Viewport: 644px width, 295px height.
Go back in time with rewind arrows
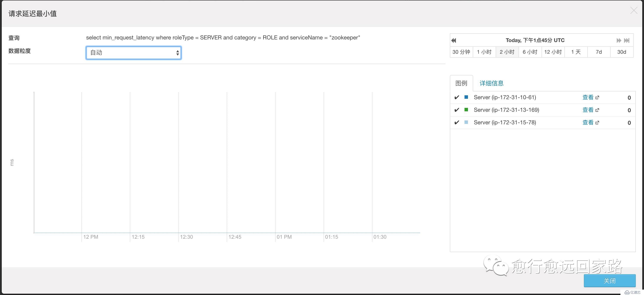(x=454, y=40)
